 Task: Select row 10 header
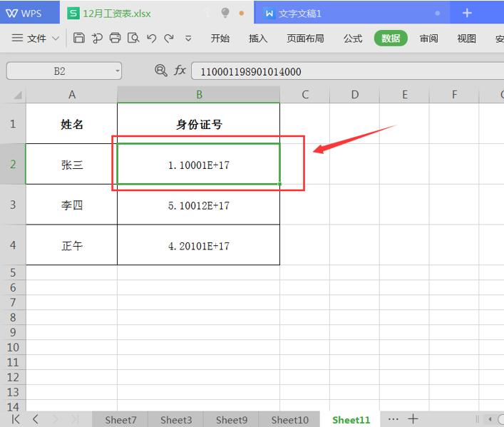[13, 347]
